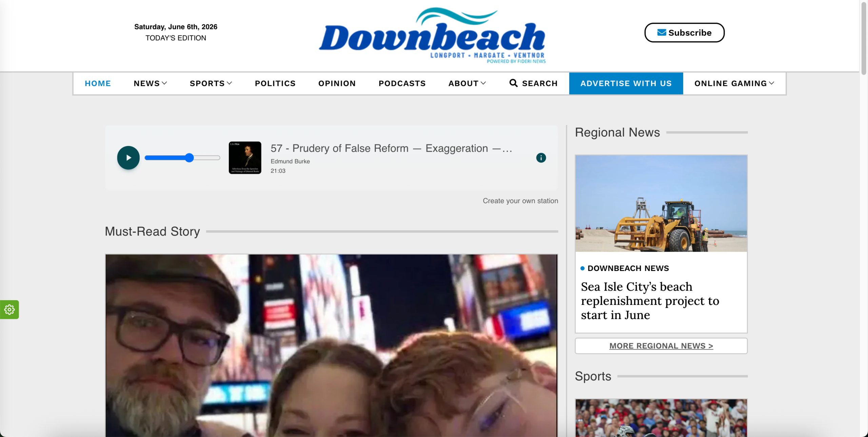
Task: Click the LibriVox album cover thumbnail
Action: pyautogui.click(x=245, y=158)
